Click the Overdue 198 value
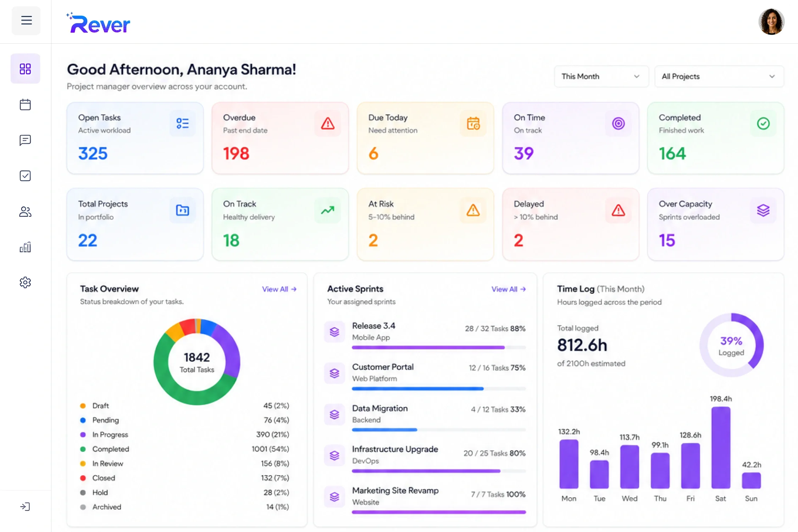The height and width of the screenshot is (532, 798). point(236,154)
